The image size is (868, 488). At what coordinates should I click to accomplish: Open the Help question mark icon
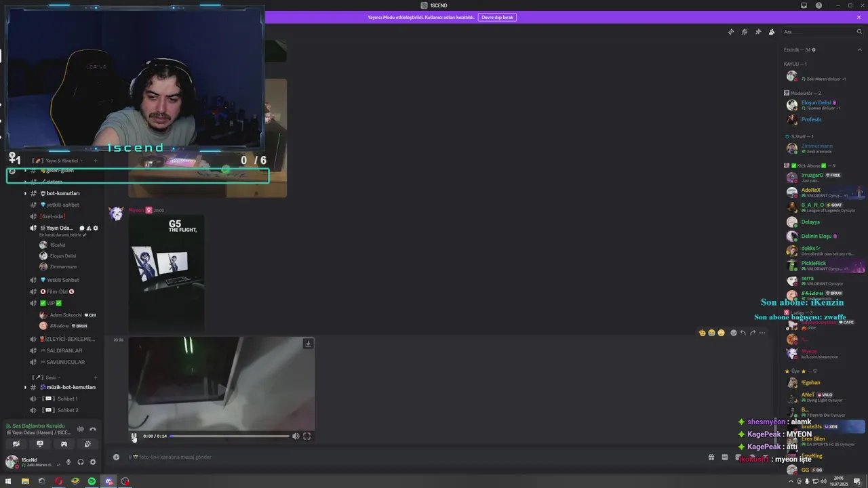818,5
